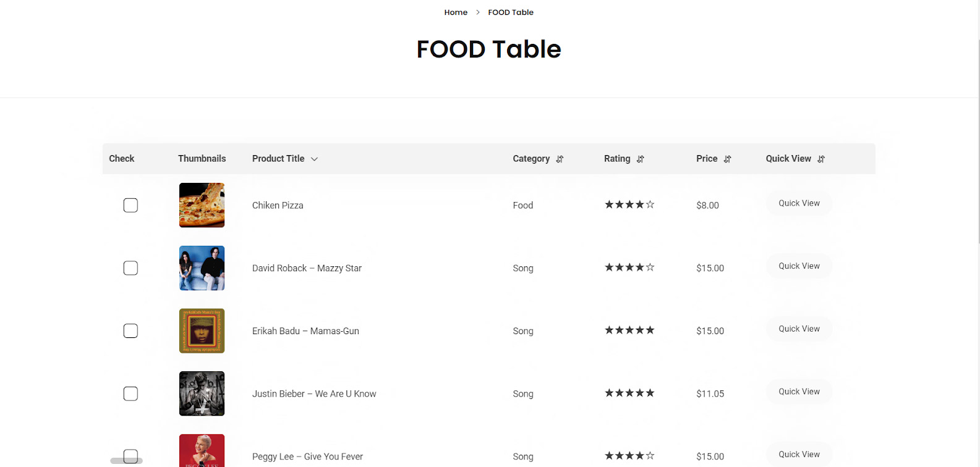Enable the Justin Bieber row checkbox
980x467 pixels.
click(130, 393)
